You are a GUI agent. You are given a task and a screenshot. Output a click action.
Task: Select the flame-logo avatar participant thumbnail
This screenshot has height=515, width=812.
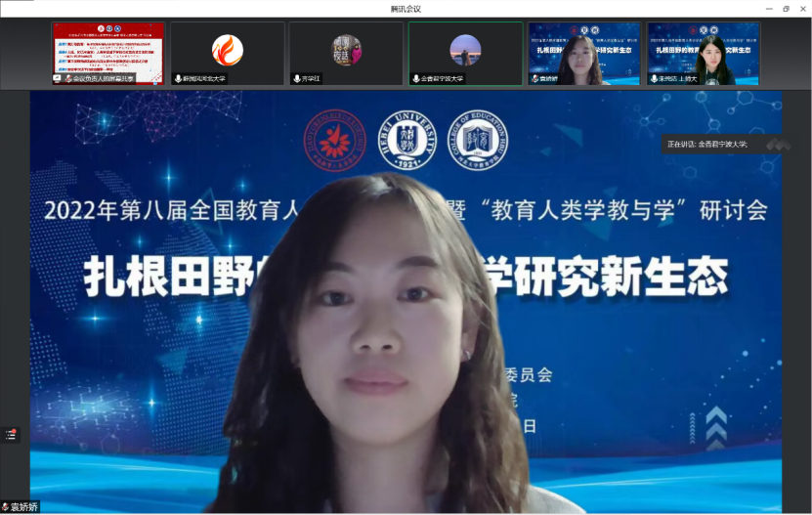coord(227,51)
